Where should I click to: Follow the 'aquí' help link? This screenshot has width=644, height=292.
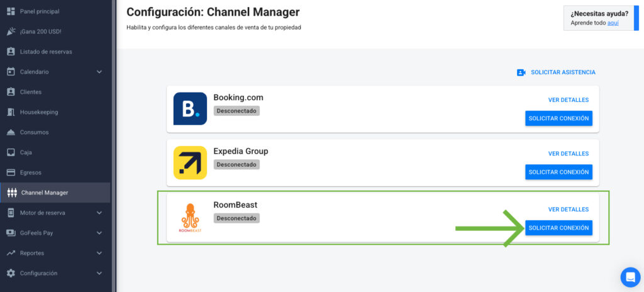pos(613,23)
